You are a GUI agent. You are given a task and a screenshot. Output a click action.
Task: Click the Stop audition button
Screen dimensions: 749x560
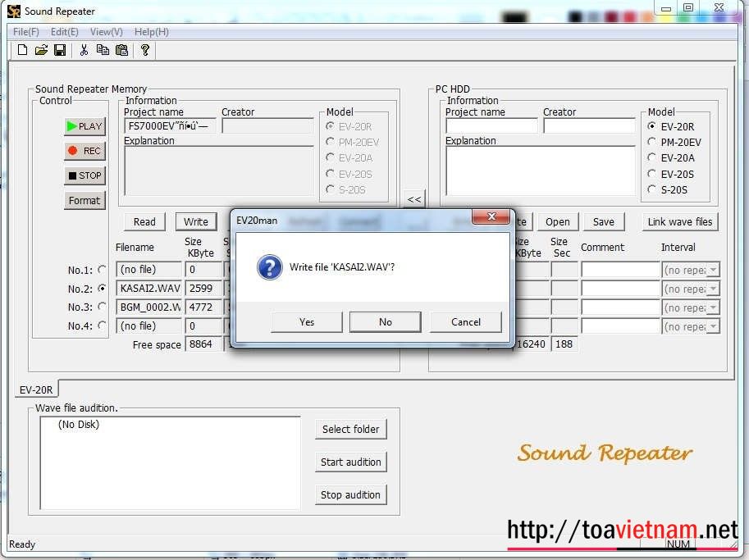(350, 495)
